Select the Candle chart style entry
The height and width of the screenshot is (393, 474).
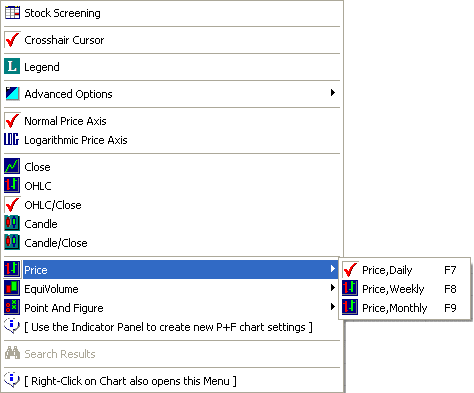click(172, 224)
